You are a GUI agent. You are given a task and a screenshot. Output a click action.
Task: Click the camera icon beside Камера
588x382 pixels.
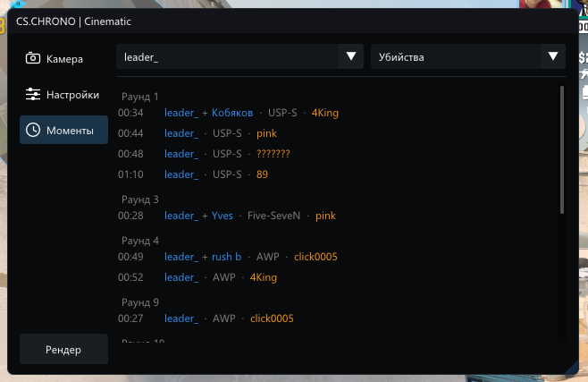tap(33, 58)
